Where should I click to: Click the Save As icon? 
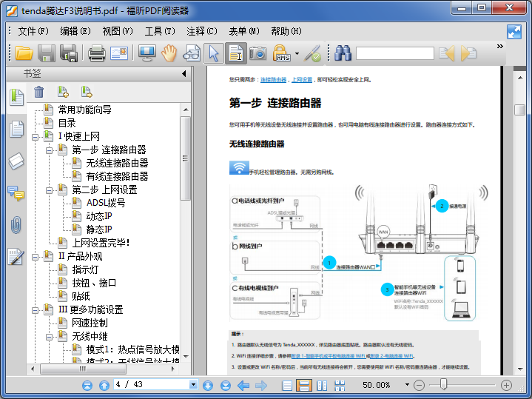click(69, 53)
